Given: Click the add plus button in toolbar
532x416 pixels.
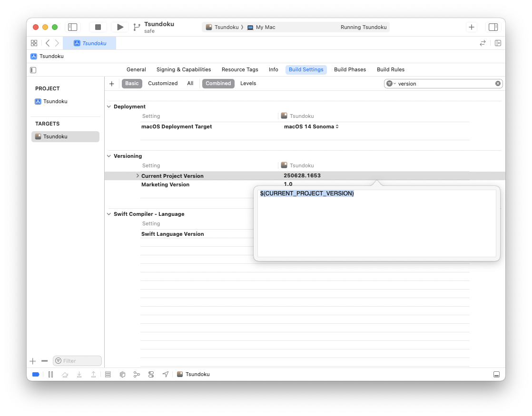Looking at the screenshot, I should (471, 27).
